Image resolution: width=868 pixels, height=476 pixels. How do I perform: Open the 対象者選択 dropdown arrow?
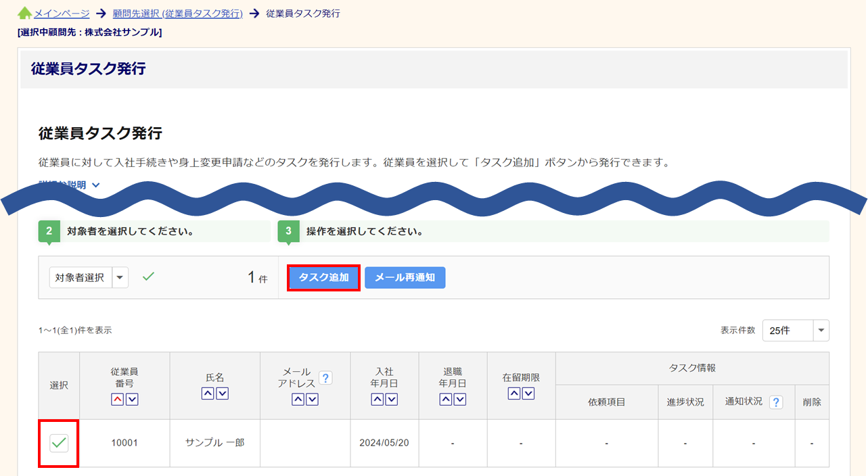coord(120,277)
